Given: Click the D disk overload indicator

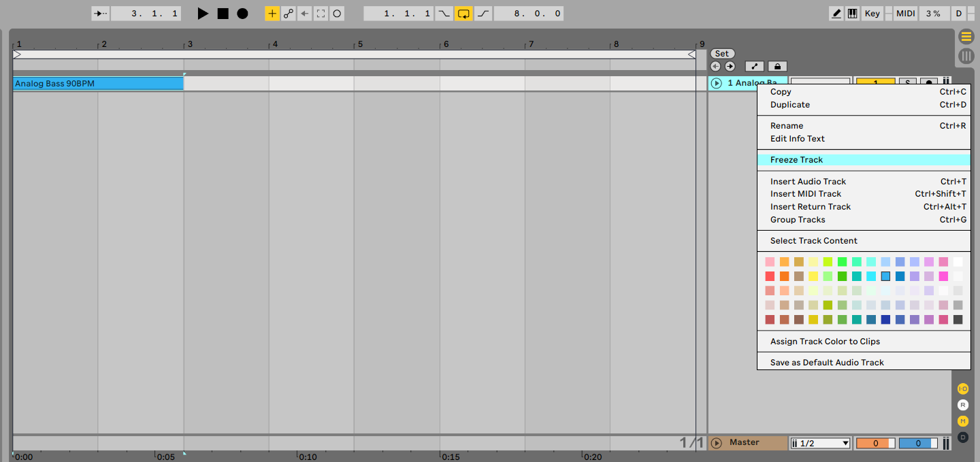Looking at the screenshot, I should tap(958, 14).
